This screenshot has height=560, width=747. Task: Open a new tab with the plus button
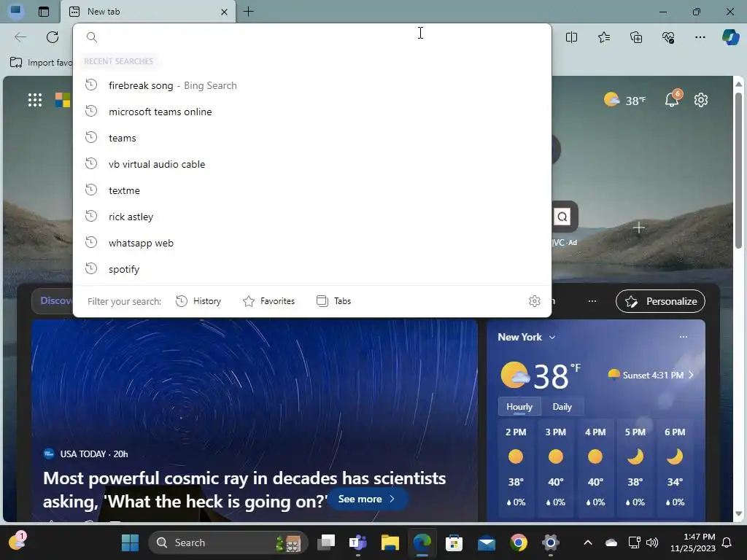point(248,12)
